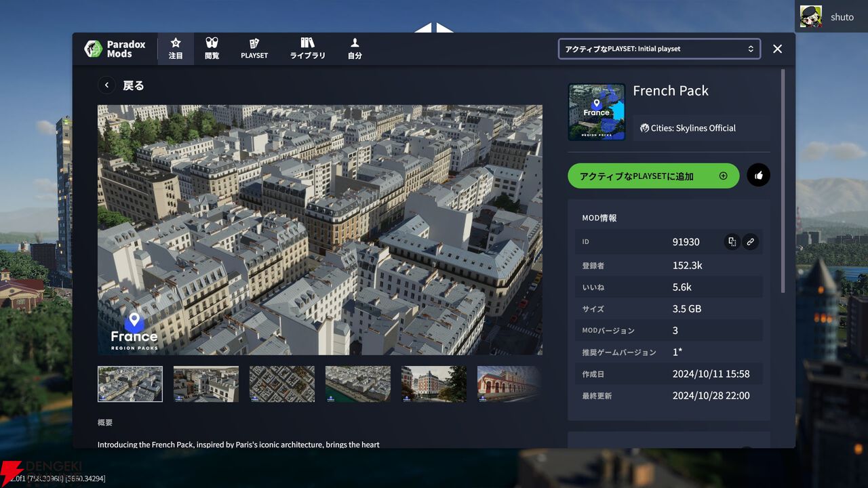This screenshot has height=488, width=868.
Task: Open the 閲覧 browse tab
Action: [x=212, y=49]
